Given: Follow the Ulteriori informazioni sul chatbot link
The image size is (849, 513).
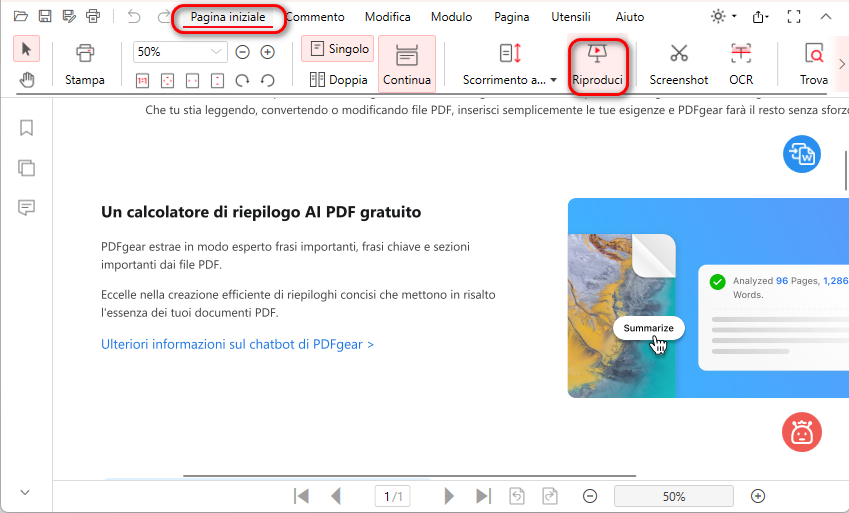Looking at the screenshot, I should click(x=237, y=345).
